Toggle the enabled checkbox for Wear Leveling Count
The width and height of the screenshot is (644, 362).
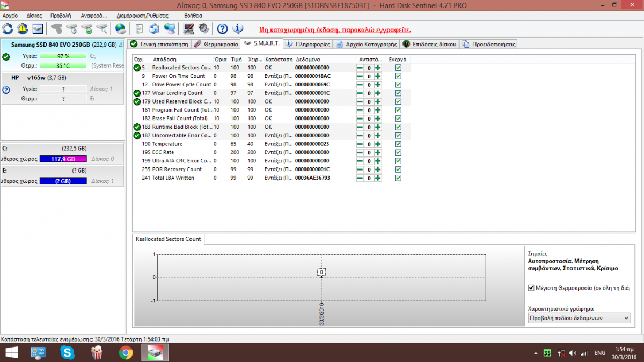pos(398,93)
